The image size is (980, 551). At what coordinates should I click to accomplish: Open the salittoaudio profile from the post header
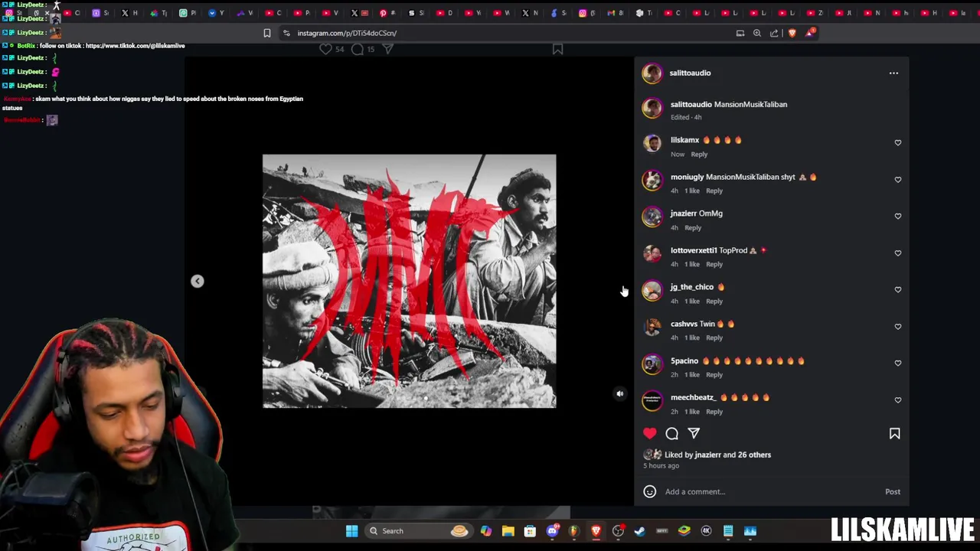(690, 73)
